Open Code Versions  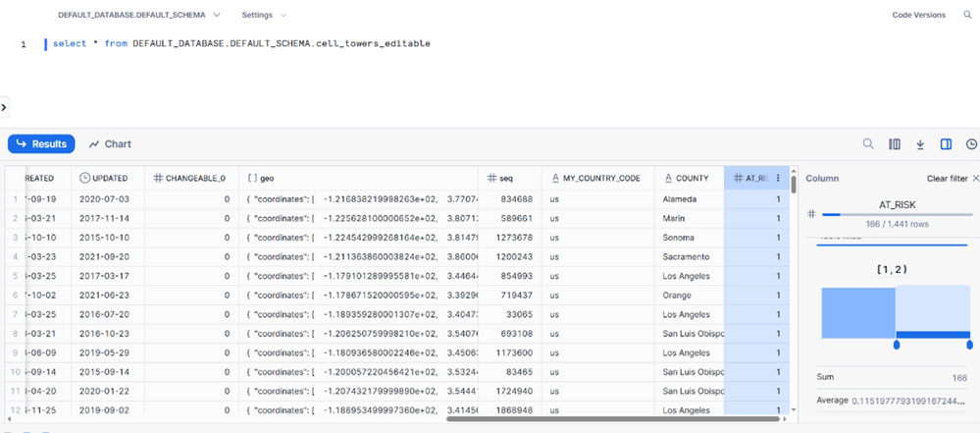(x=919, y=15)
